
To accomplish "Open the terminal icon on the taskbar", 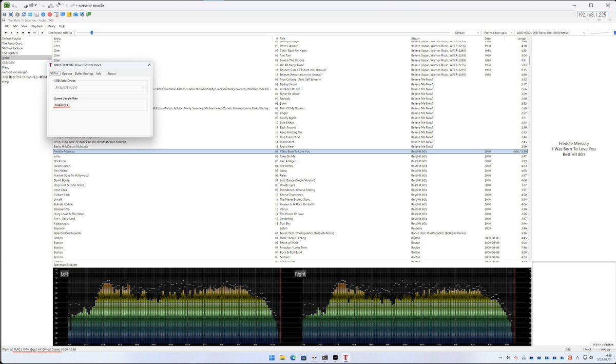I will click(325, 357).
